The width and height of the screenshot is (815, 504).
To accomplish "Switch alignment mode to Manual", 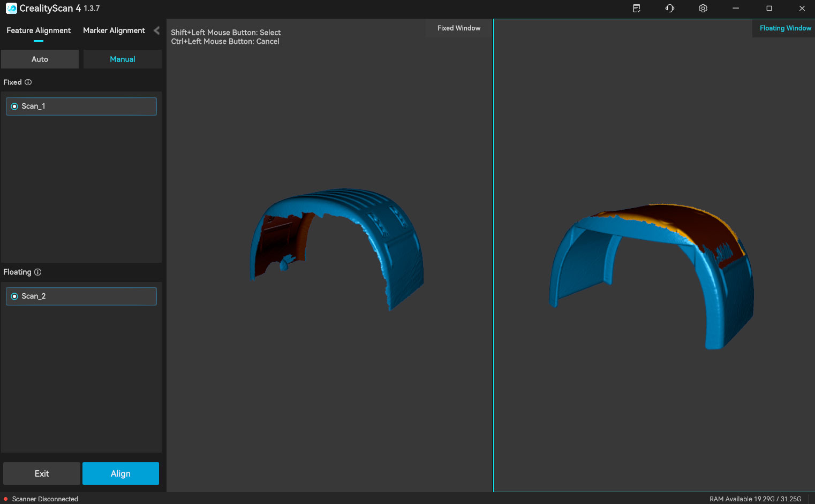I will pos(122,59).
